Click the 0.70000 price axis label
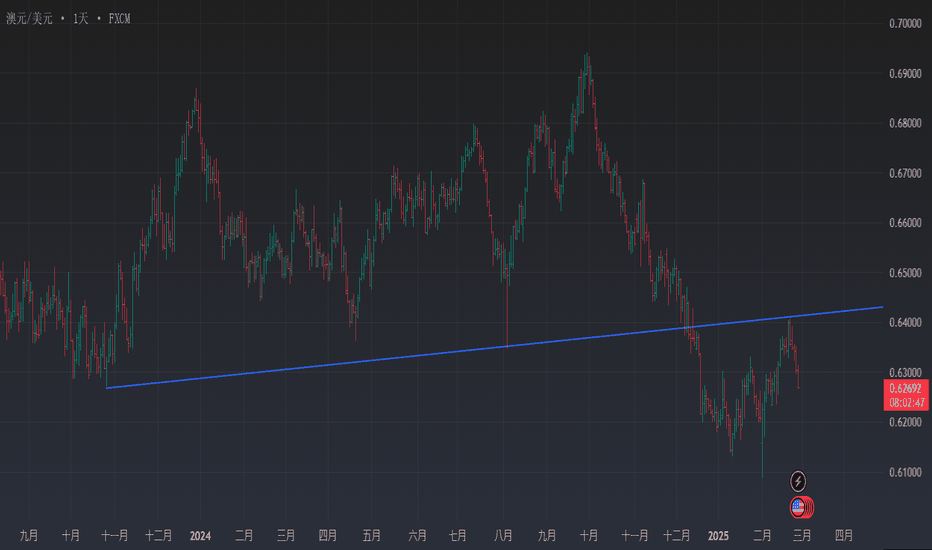This screenshot has height=550, width=932. [906, 23]
